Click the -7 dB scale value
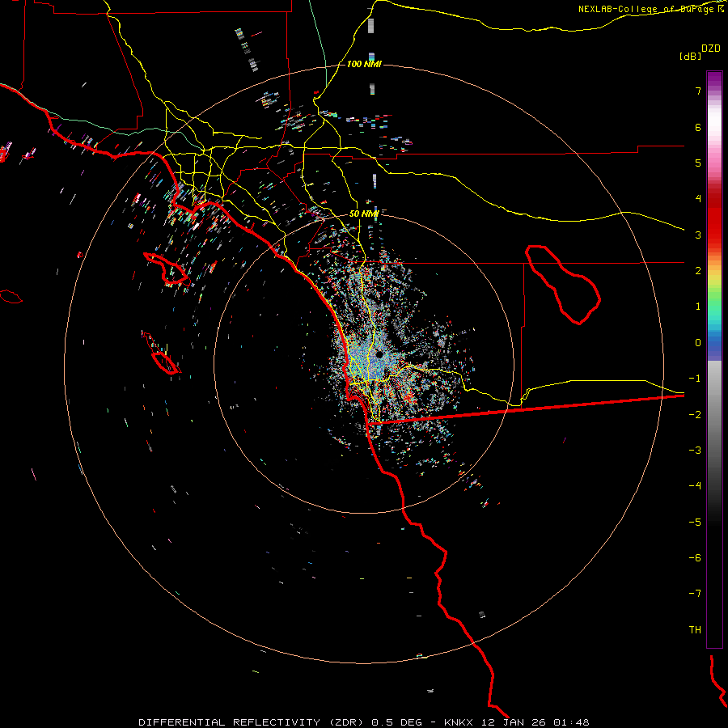This screenshot has height=728, width=728. point(695,594)
